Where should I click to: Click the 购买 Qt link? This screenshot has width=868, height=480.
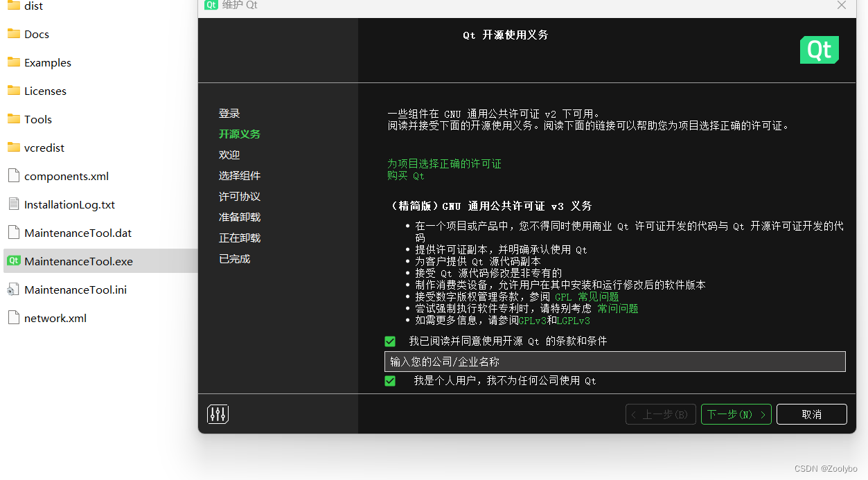tap(406, 175)
